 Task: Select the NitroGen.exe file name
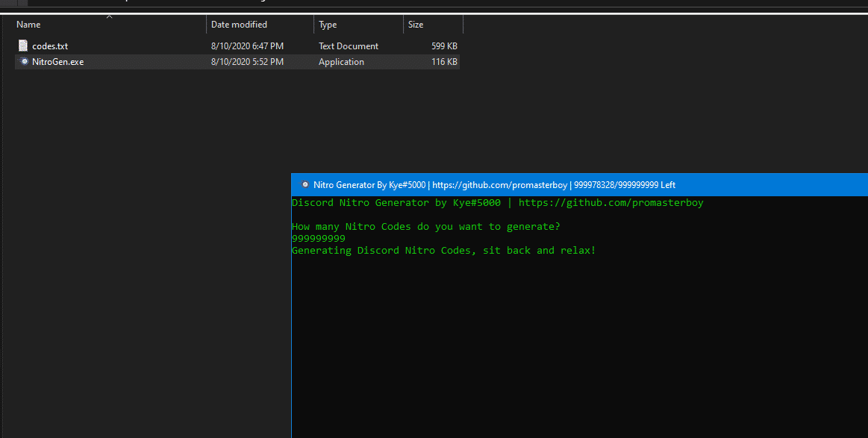tap(58, 61)
